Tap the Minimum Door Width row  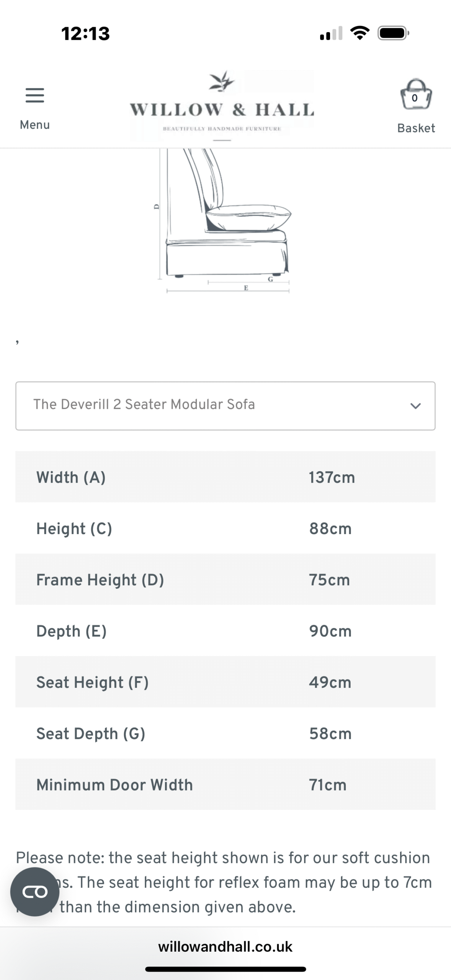(225, 785)
